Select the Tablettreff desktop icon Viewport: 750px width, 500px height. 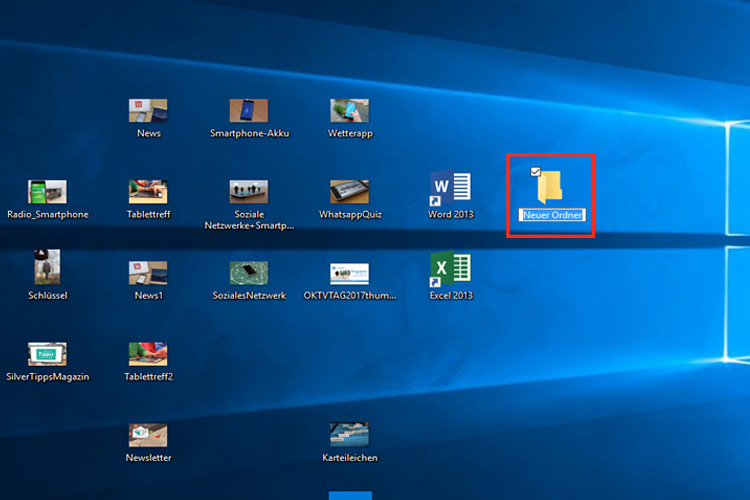pos(148,192)
